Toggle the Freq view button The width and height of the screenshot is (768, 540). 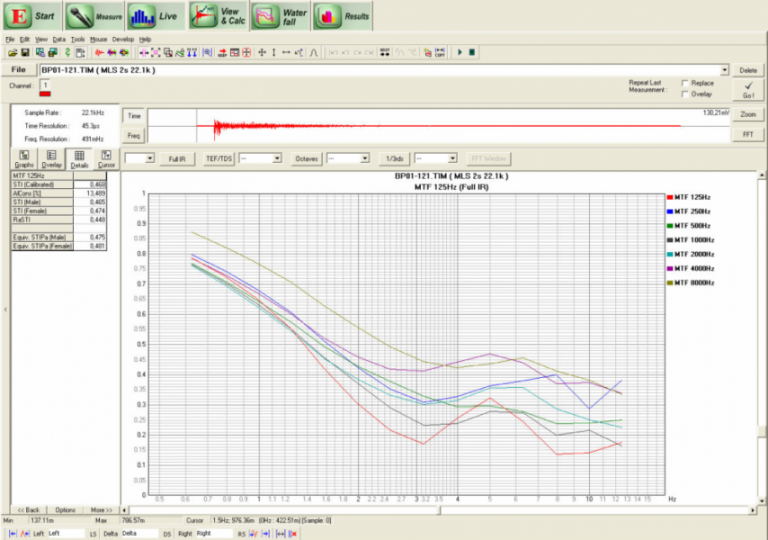point(134,134)
